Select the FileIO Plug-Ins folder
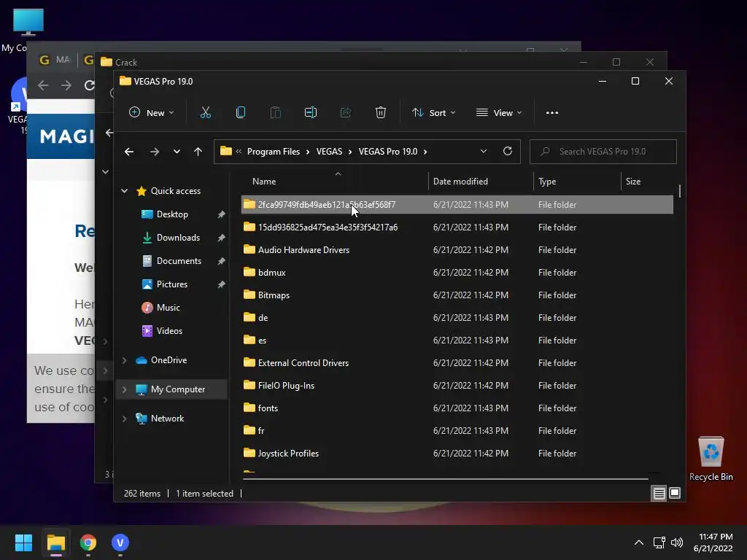Image resolution: width=747 pixels, height=560 pixels. coord(457,386)
